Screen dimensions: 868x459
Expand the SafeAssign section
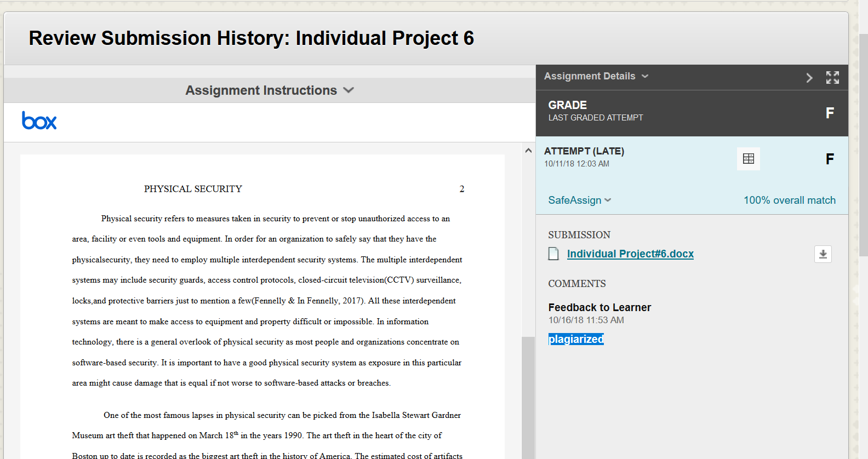click(580, 200)
